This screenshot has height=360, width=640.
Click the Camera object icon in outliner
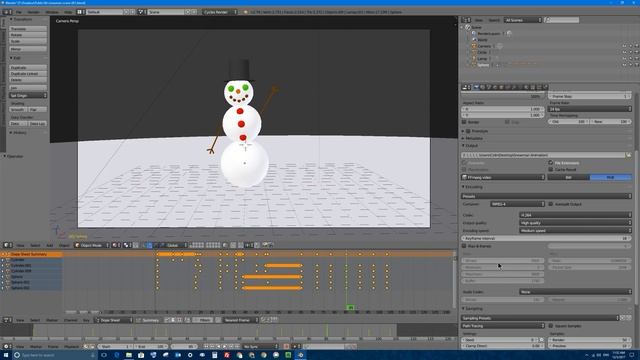pyautogui.click(x=474, y=46)
